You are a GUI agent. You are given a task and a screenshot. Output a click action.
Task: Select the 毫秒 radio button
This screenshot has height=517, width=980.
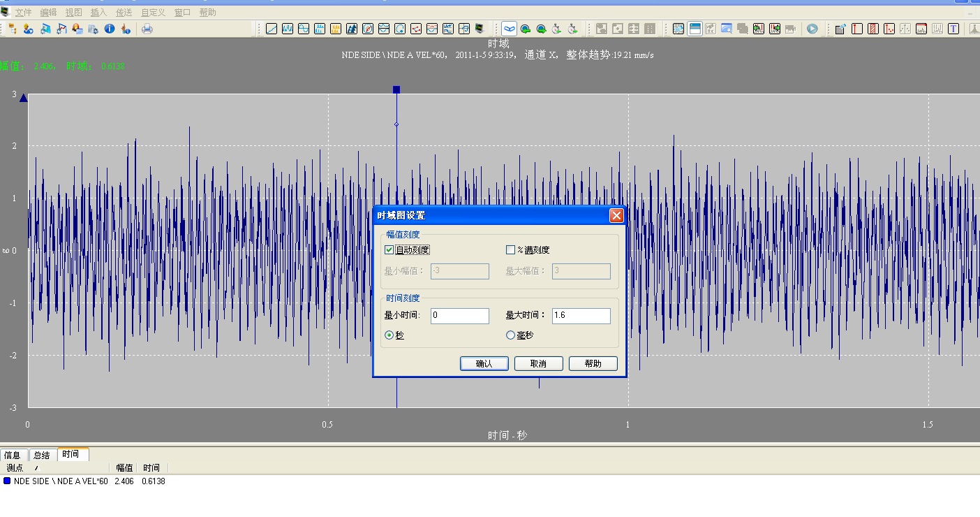pos(510,335)
